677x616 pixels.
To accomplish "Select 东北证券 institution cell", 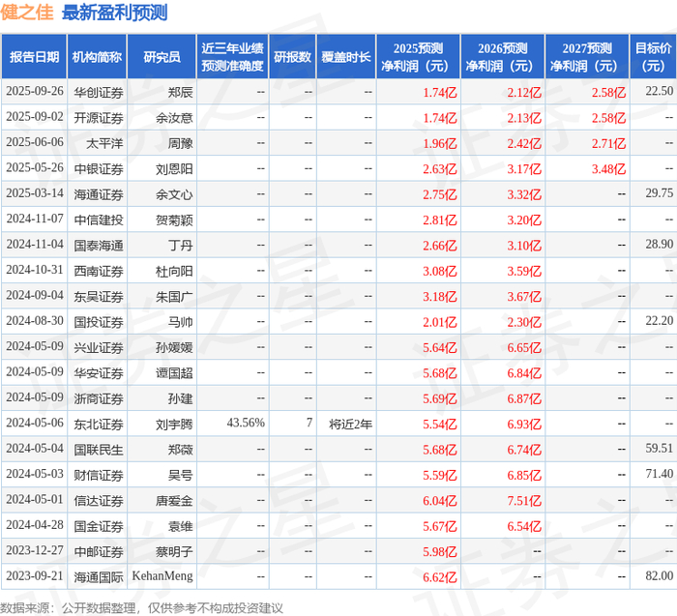I will pos(99,424).
